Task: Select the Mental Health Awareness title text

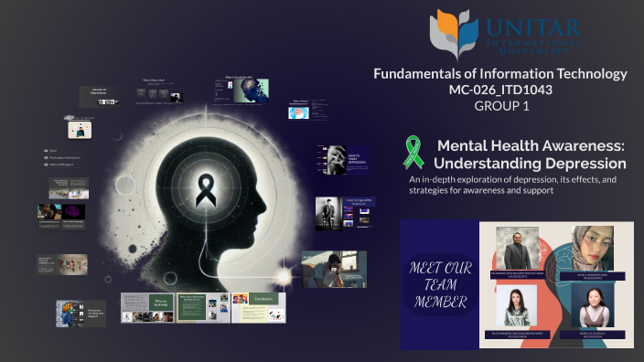Action: (531, 154)
